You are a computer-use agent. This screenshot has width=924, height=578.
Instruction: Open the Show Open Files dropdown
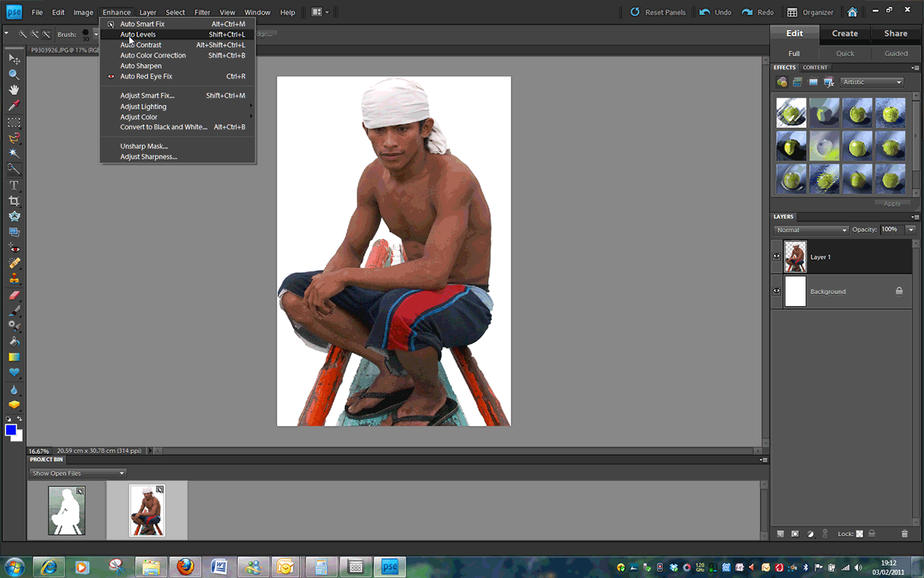tap(77, 473)
